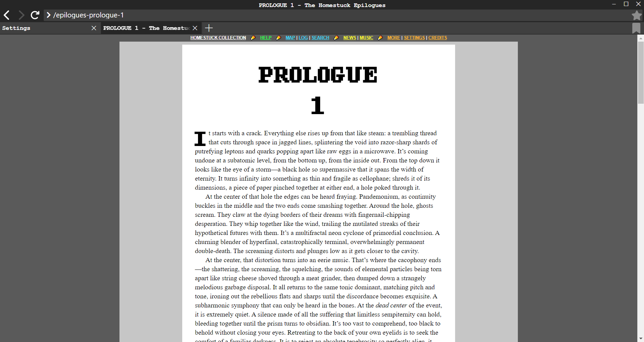Close the Settings tab
The height and width of the screenshot is (342, 644).
(x=94, y=28)
